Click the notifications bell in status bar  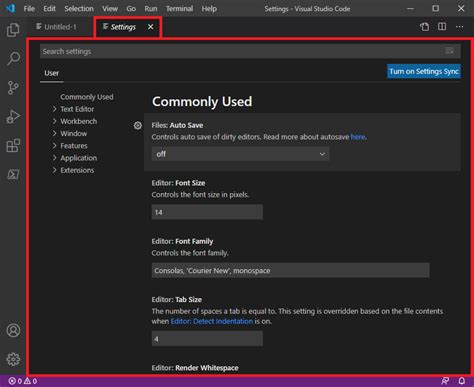coord(462,381)
